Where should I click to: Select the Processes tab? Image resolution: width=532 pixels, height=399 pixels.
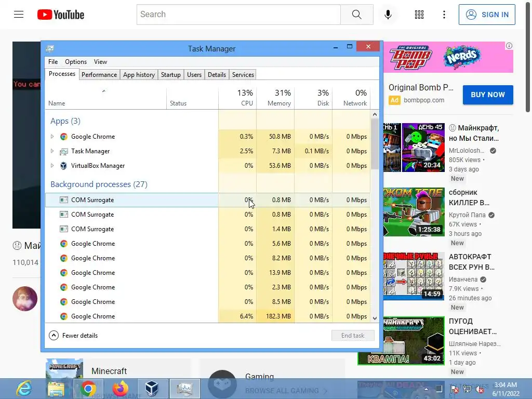[x=62, y=74]
